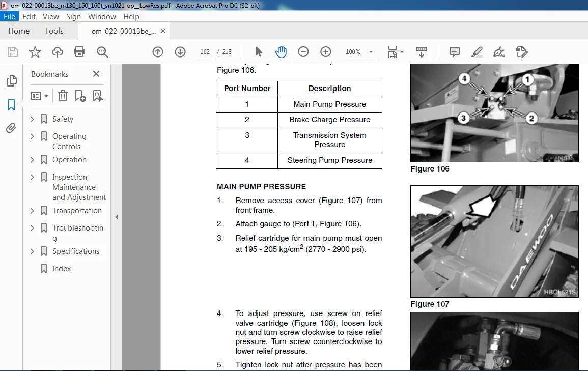588x371 pixels.
Task: Expand the Operating Controls bookmark
Action: [32, 136]
